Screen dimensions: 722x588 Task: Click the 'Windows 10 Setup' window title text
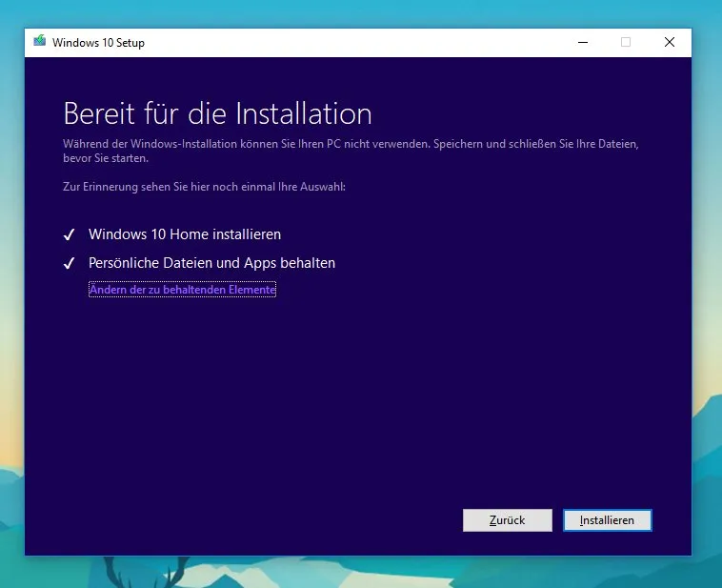[x=98, y=42]
